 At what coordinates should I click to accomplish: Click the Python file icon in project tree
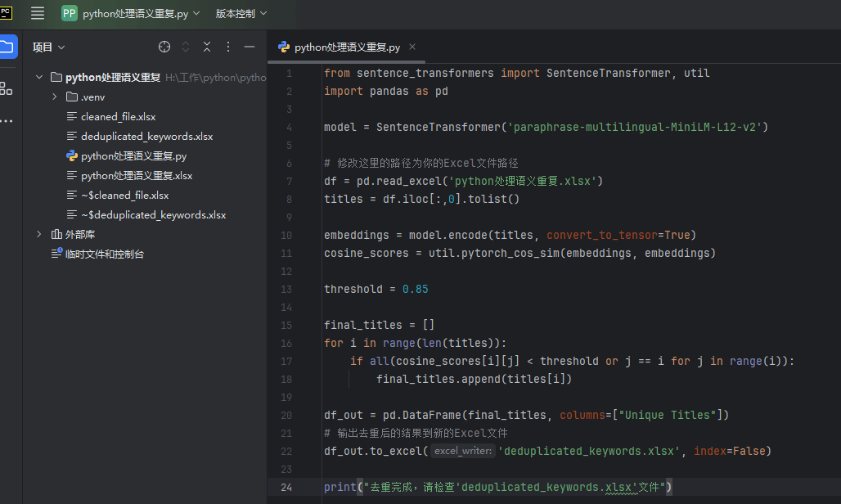(72, 156)
